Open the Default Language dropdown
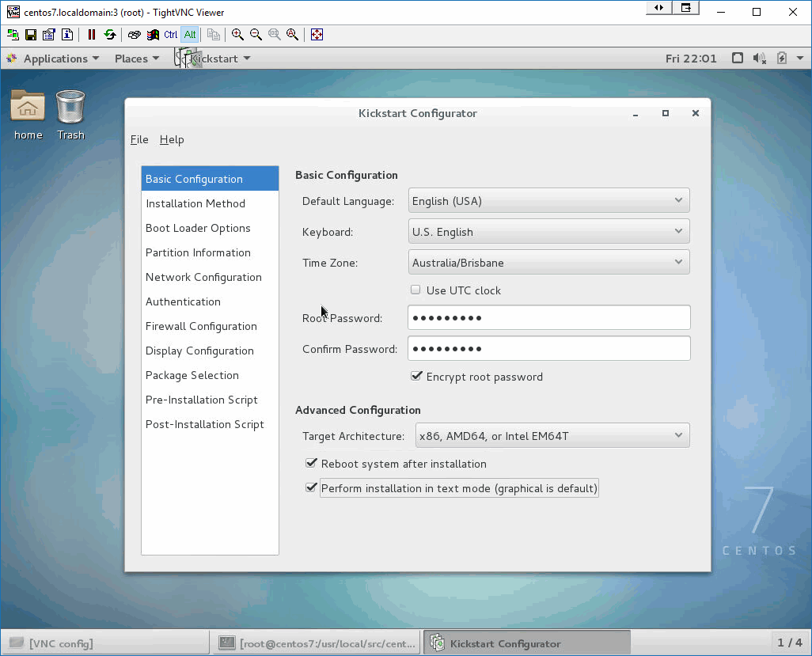The height and width of the screenshot is (656, 812). [548, 200]
